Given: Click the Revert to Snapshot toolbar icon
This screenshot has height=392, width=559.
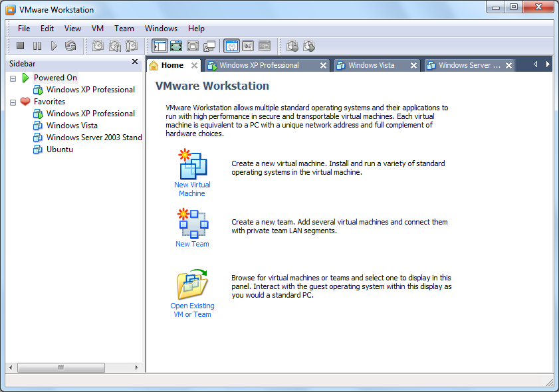Looking at the screenshot, I should 115,46.
